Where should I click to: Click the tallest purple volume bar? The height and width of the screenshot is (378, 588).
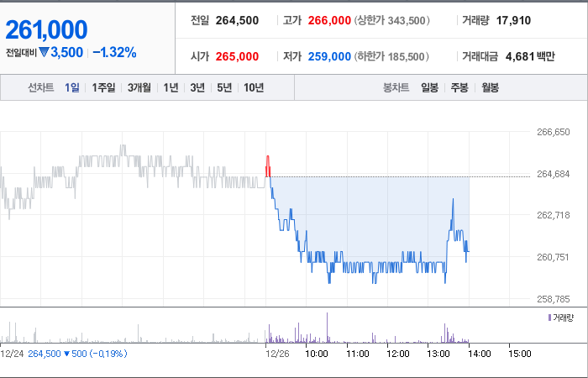coord(327,328)
